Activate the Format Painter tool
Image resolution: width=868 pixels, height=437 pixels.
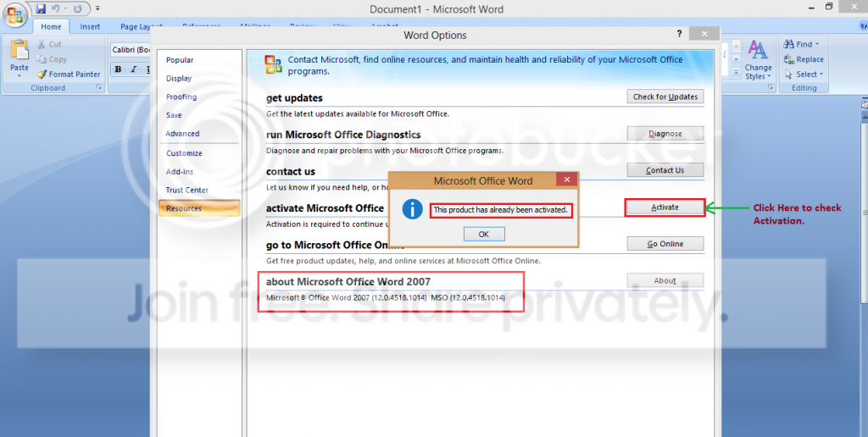[69, 75]
